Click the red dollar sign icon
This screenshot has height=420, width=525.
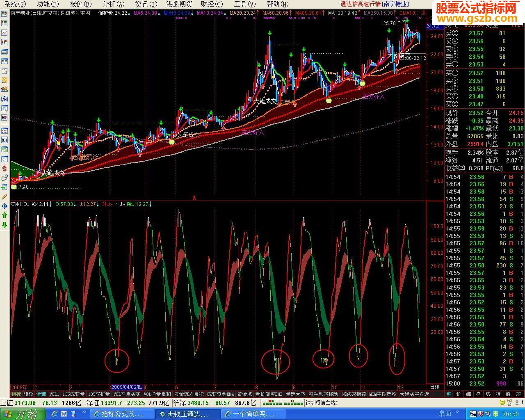(x=5, y=168)
